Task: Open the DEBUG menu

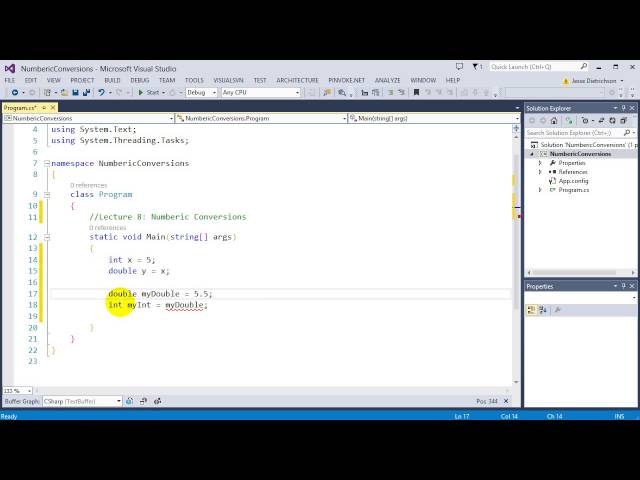Action: [x=140, y=80]
